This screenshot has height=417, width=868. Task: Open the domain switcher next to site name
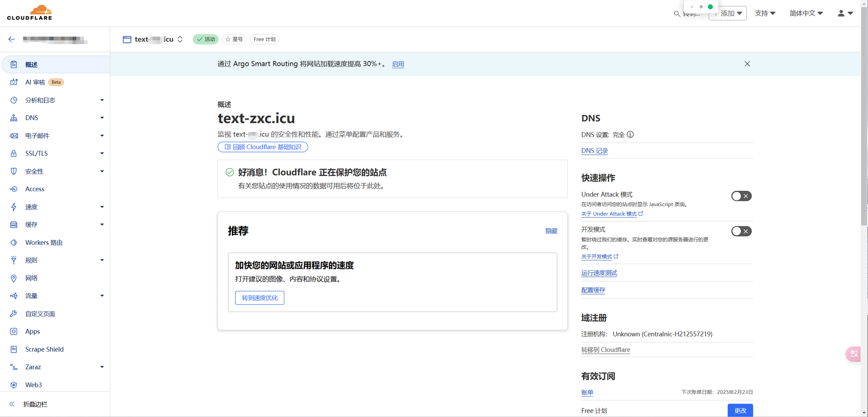point(180,39)
